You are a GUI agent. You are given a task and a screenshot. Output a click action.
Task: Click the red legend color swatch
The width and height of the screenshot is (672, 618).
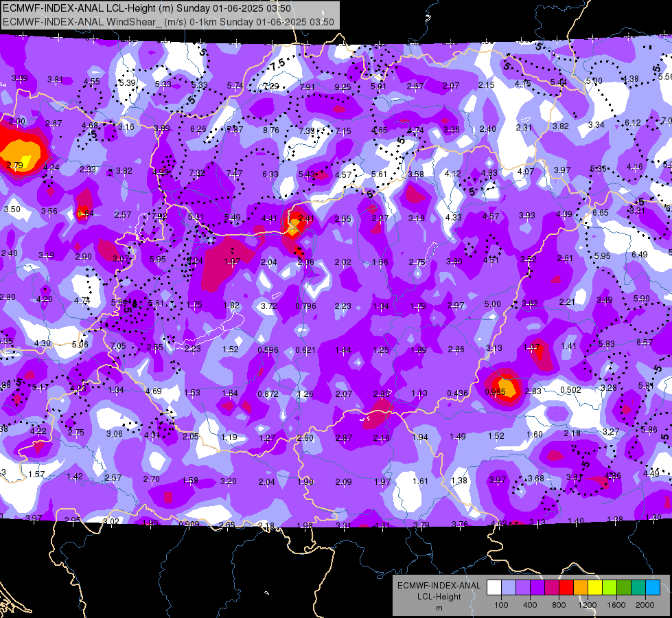566,587
